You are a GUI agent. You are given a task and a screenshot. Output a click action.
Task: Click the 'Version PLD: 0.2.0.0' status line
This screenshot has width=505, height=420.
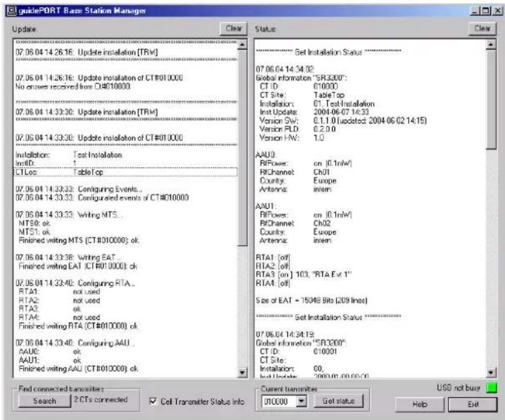tap(297, 129)
